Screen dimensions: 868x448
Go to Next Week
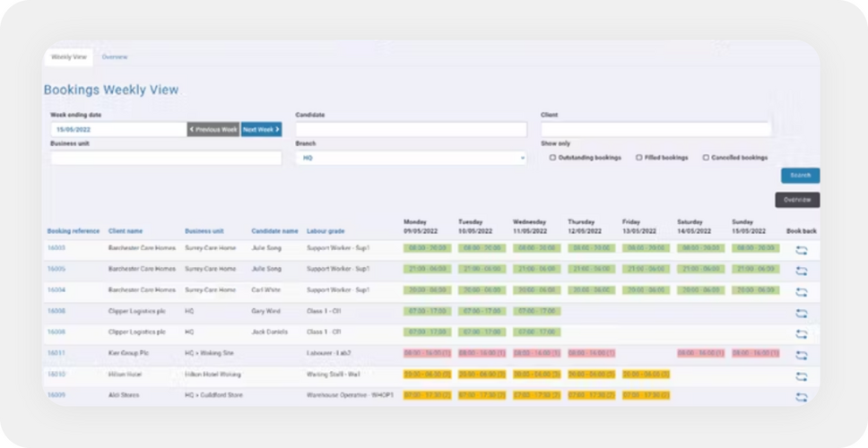261,129
